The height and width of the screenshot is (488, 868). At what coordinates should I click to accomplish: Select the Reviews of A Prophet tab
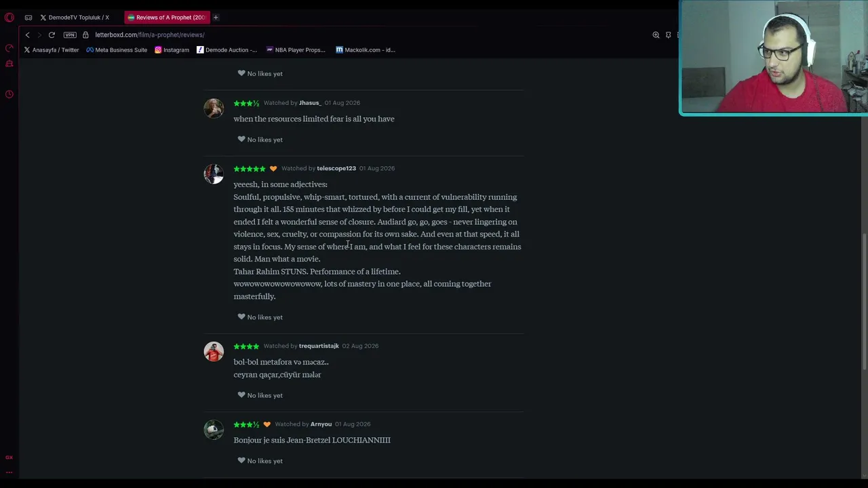point(167,17)
